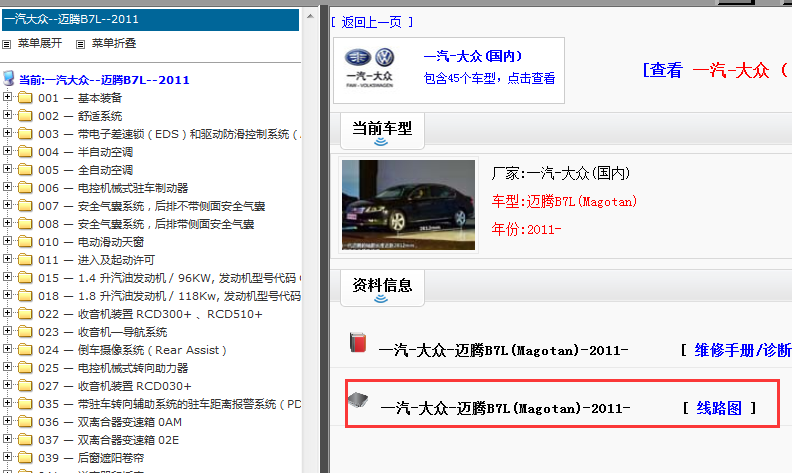792x473 pixels.
Task: Click the gray chip icon for 线路图
Action: pyautogui.click(x=358, y=400)
